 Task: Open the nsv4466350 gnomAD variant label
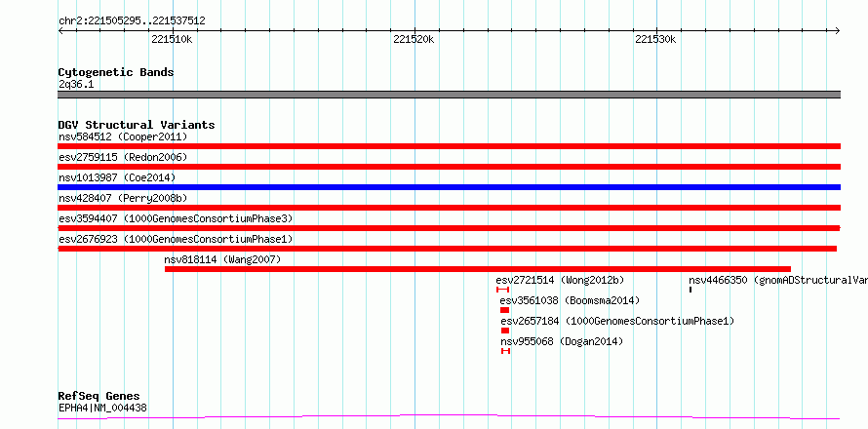click(778, 280)
